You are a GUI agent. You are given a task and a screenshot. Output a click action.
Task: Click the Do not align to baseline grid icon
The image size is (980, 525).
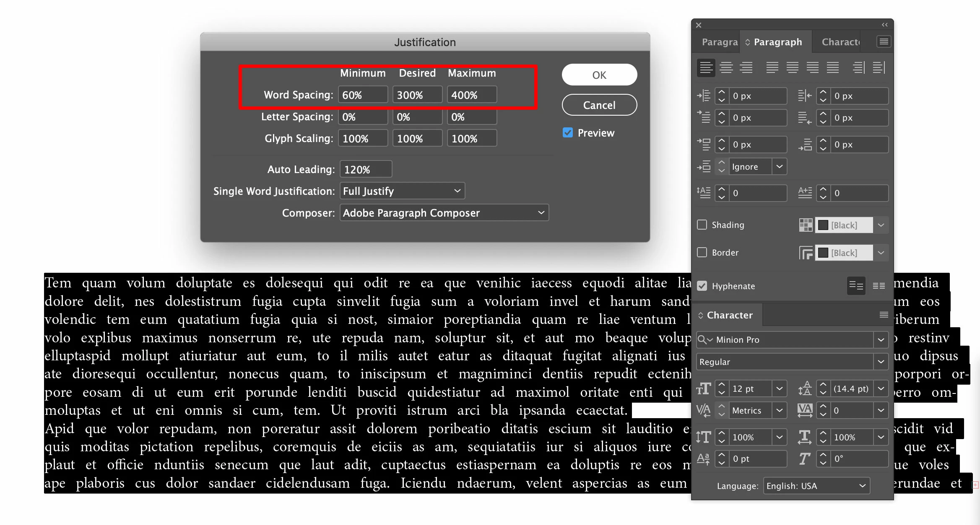point(856,286)
